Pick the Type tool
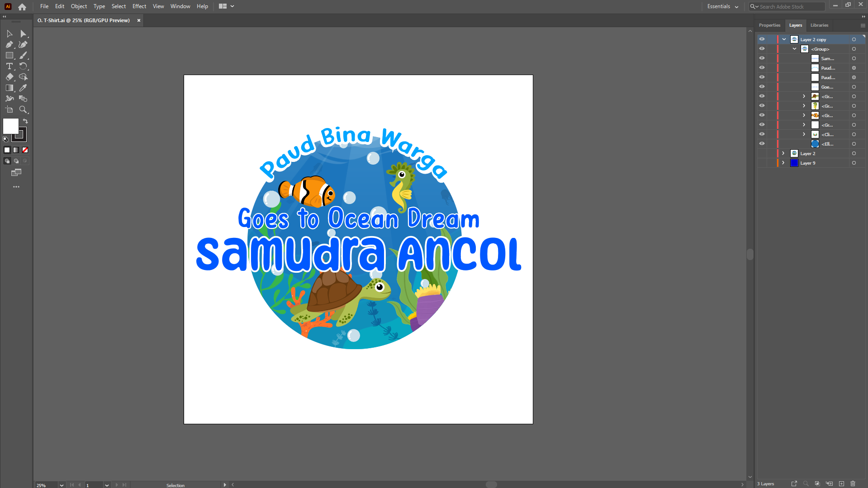The image size is (868, 488). [9, 66]
